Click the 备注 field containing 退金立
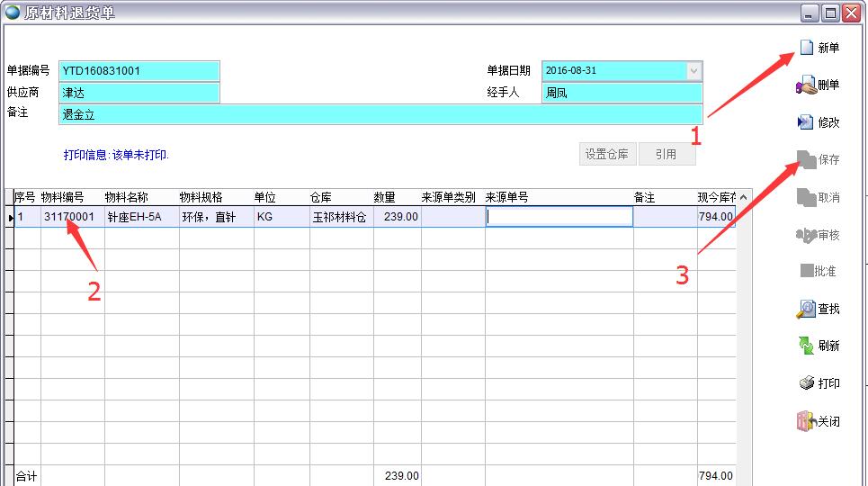 (x=380, y=114)
